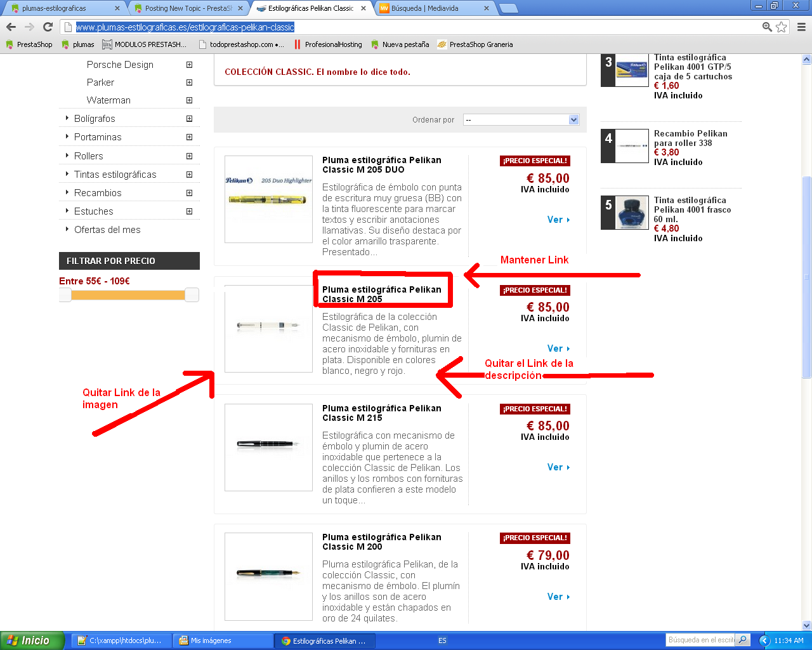Click the system tray expand arrow icon
The image size is (812, 650).
(764, 640)
